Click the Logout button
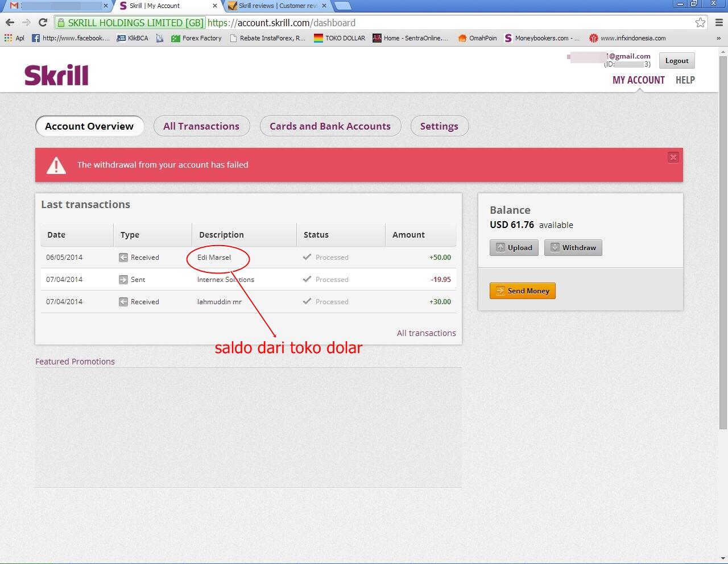Viewport: 728px width, 564px height. click(x=676, y=60)
